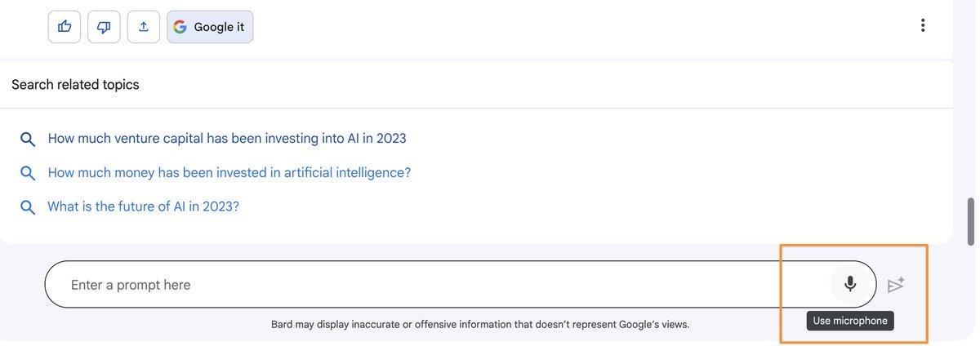The height and width of the screenshot is (346, 980).
Task: Open the three-dot more options menu
Action: pyautogui.click(x=923, y=25)
